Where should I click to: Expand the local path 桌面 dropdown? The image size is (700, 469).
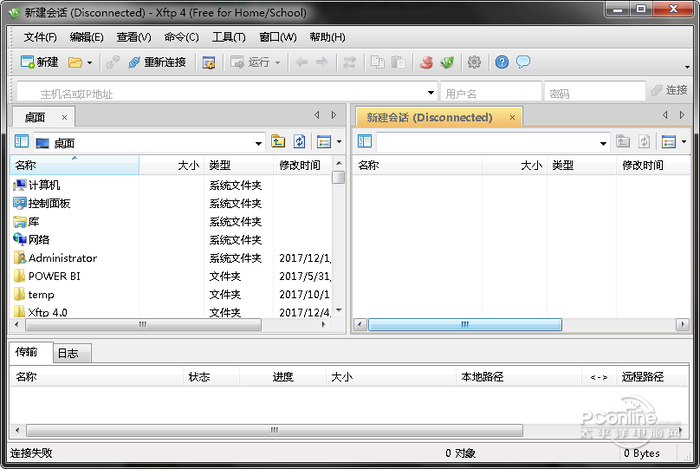pyautogui.click(x=259, y=143)
